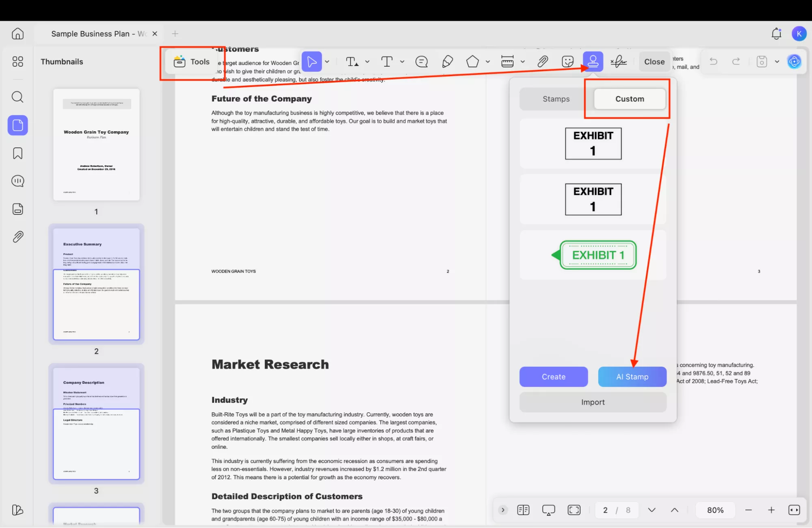Click the AI assistant icon
This screenshot has height=528, width=812.
tap(794, 61)
